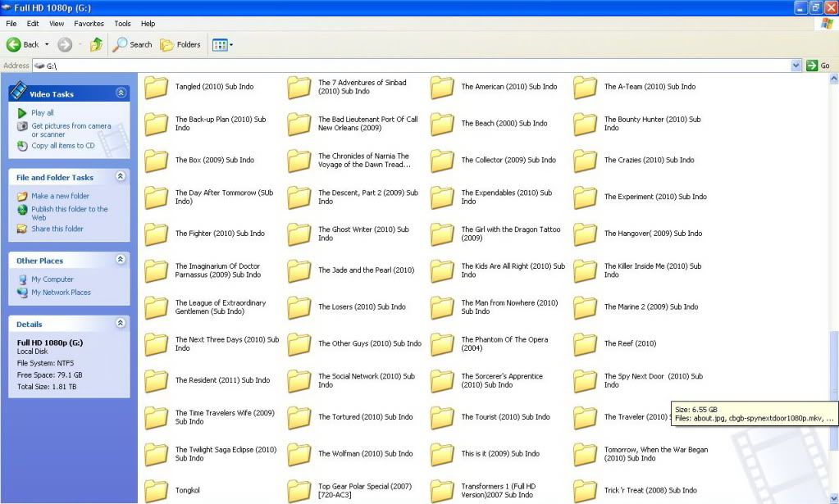Select "The Ghost Writer (2010) Sub Indo" folder name

pyautogui.click(x=363, y=234)
